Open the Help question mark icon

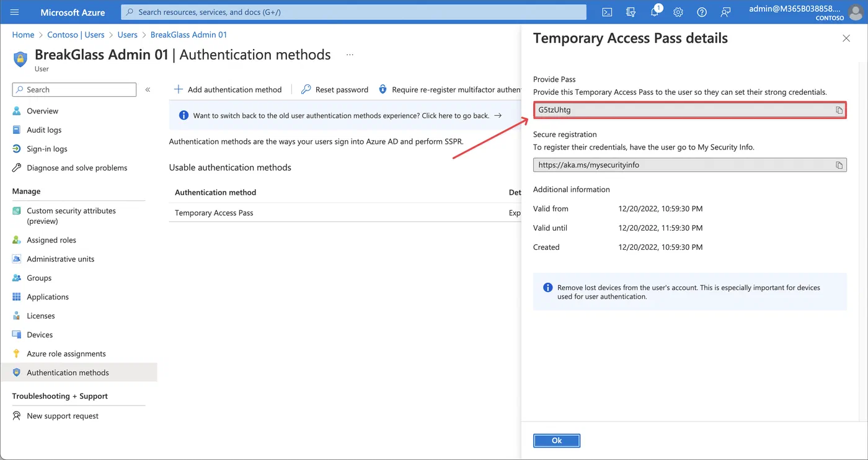[702, 12]
